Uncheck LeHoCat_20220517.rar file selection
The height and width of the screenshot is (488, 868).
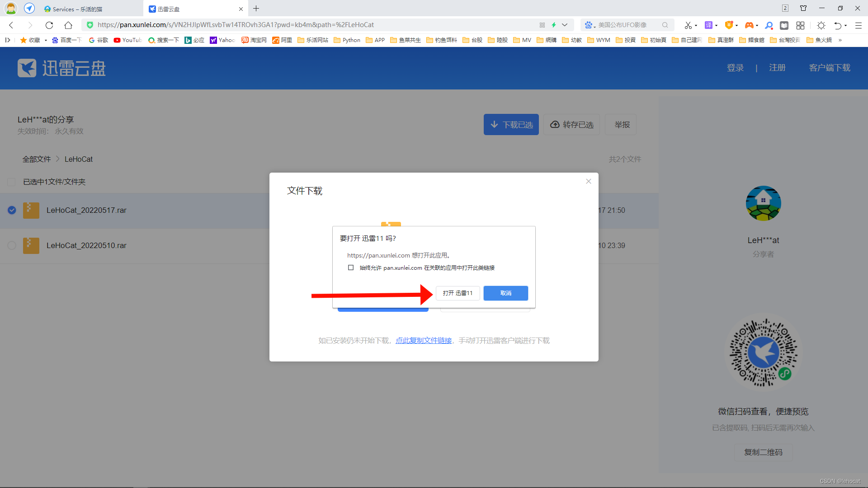[x=12, y=210]
